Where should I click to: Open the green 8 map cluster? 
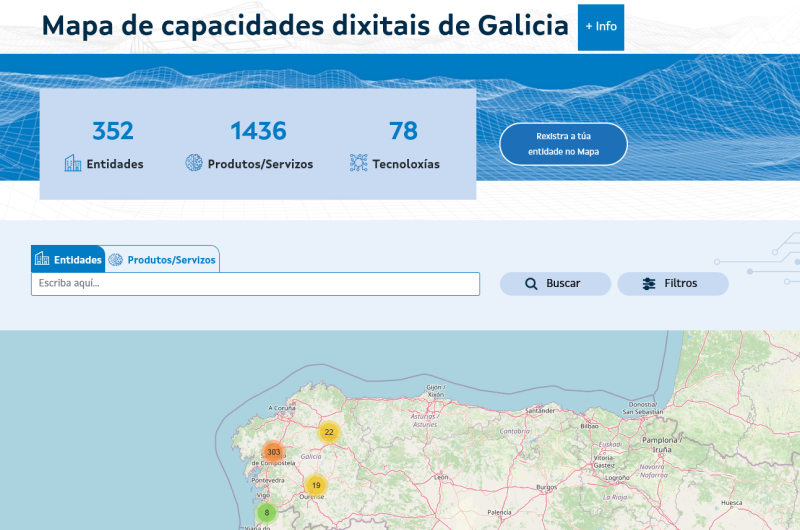pyautogui.click(x=266, y=513)
